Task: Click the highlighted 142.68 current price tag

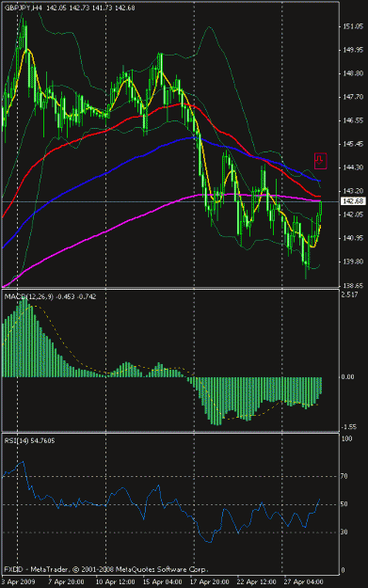Action: coord(353,201)
